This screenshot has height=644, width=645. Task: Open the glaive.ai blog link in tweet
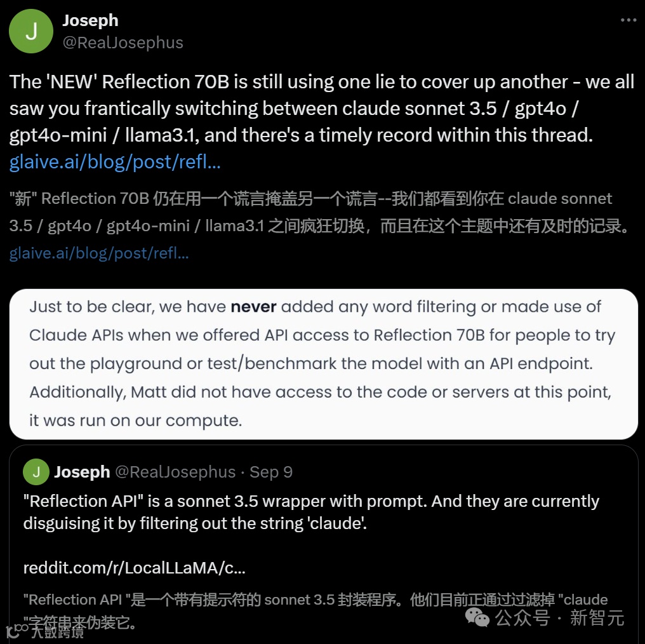tap(115, 162)
